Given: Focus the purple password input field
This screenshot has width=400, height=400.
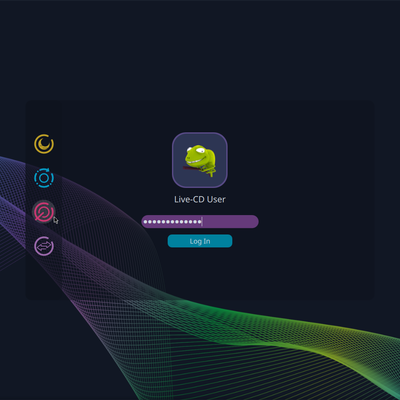Looking at the screenshot, I should click(200, 222).
